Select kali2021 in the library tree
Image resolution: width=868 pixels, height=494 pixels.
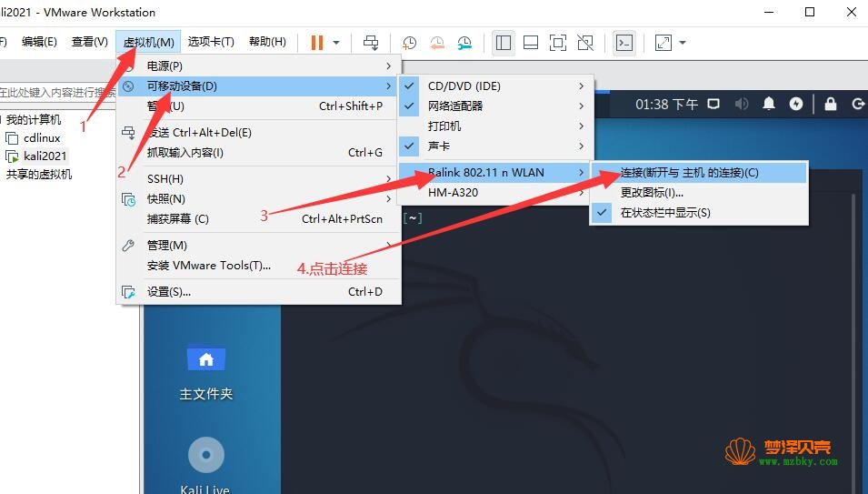click(x=45, y=156)
